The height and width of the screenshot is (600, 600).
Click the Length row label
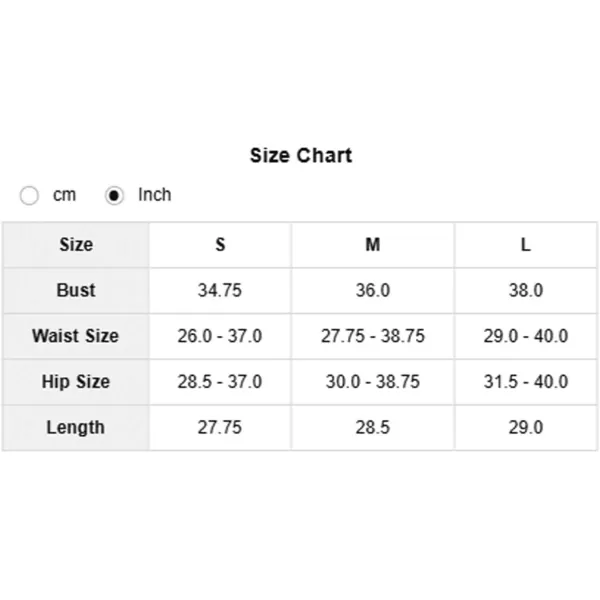click(76, 427)
